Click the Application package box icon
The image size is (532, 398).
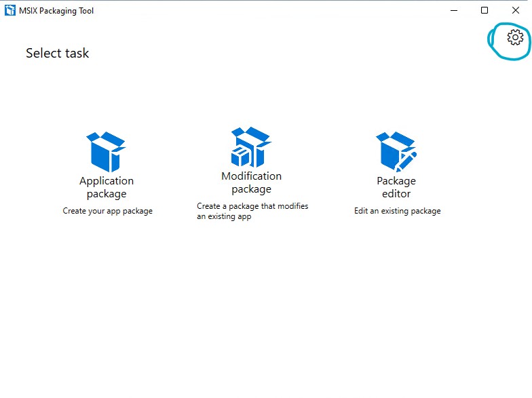(x=107, y=153)
